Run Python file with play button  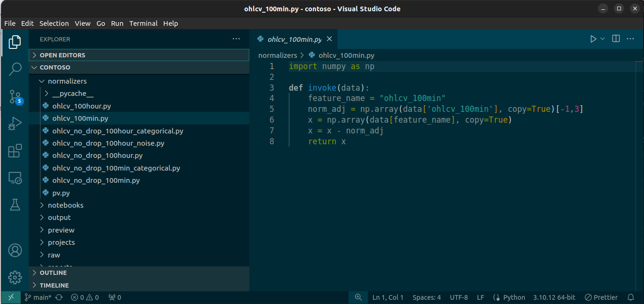593,39
